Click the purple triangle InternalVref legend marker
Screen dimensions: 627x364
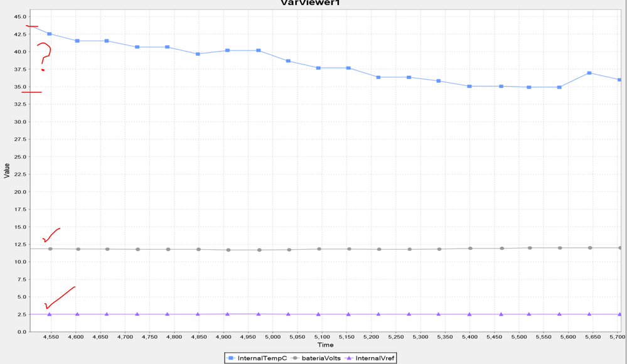click(349, 358)
